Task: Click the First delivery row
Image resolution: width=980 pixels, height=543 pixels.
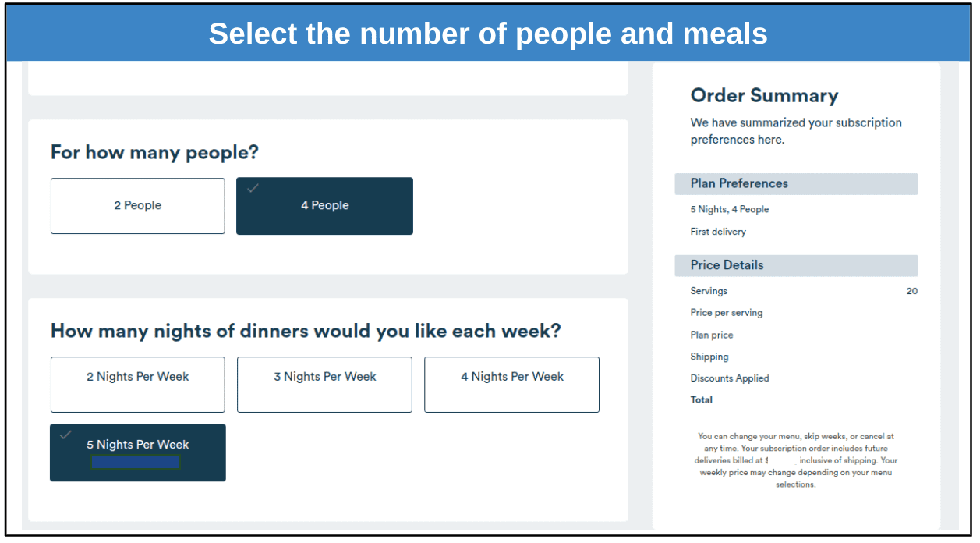Action: (718, 232)
